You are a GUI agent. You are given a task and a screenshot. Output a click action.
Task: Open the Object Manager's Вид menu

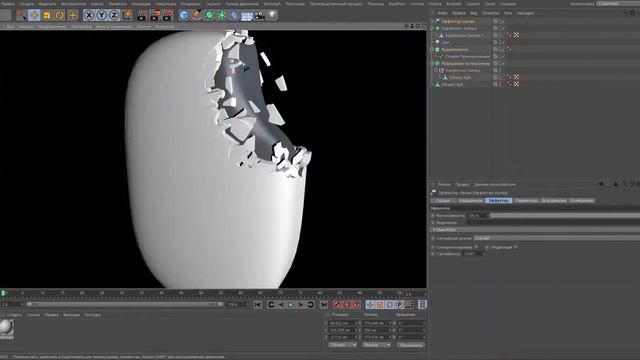[x=473, y=13]
